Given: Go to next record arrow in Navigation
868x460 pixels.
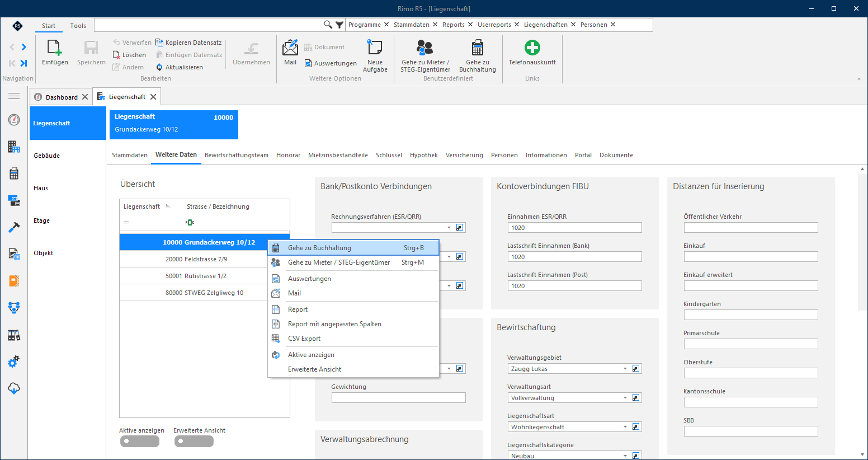Looking at the screenshot, I should (23, 47).
